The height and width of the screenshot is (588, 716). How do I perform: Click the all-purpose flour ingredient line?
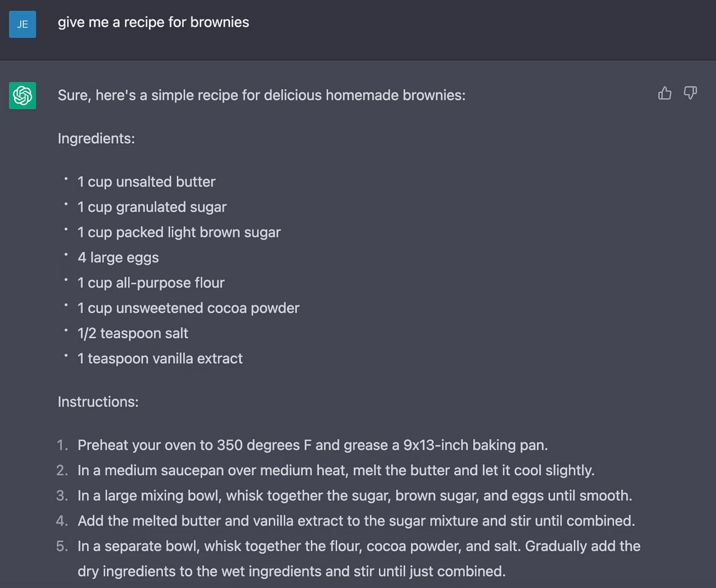click(x=150, y=283)
